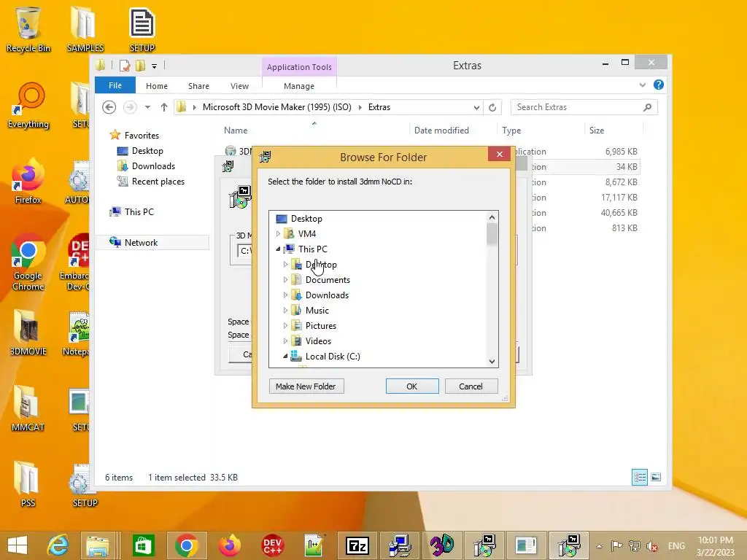Launch Firefox from the desktop shortcut
Viewport: 747px width, 560px height.
point(28,182)
